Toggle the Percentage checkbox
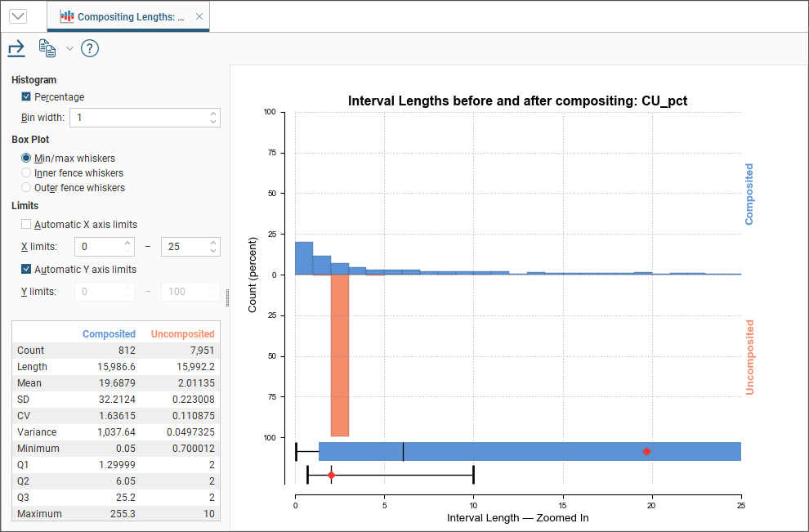The width and height of the screenshot is (809, 532). point(26,97)
